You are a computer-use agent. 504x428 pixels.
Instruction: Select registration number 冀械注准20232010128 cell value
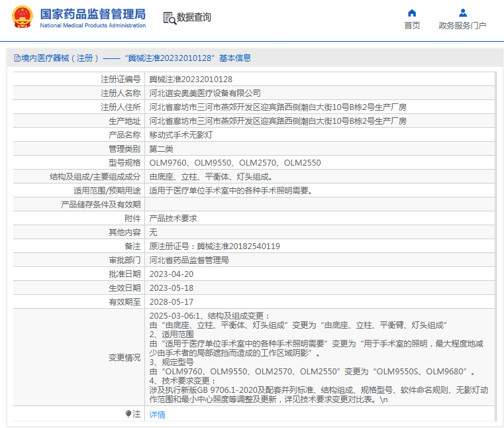pyautogui.click(x=191, y=80)
